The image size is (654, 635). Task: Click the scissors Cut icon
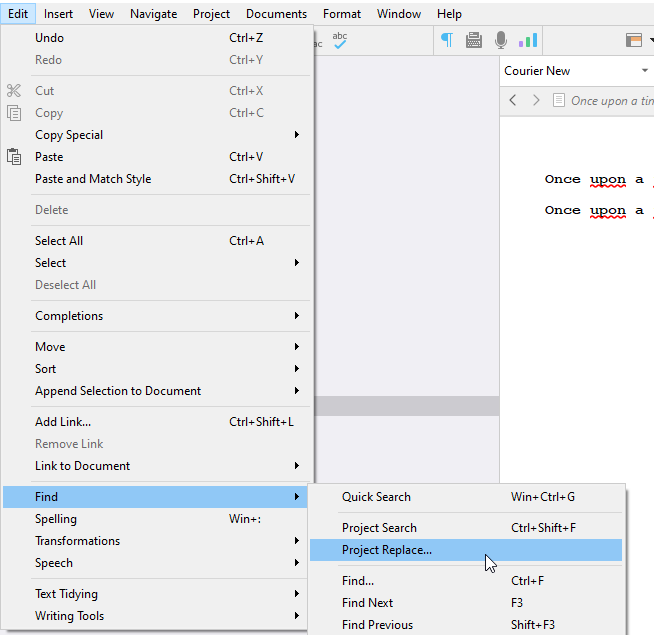click(13, 91)
